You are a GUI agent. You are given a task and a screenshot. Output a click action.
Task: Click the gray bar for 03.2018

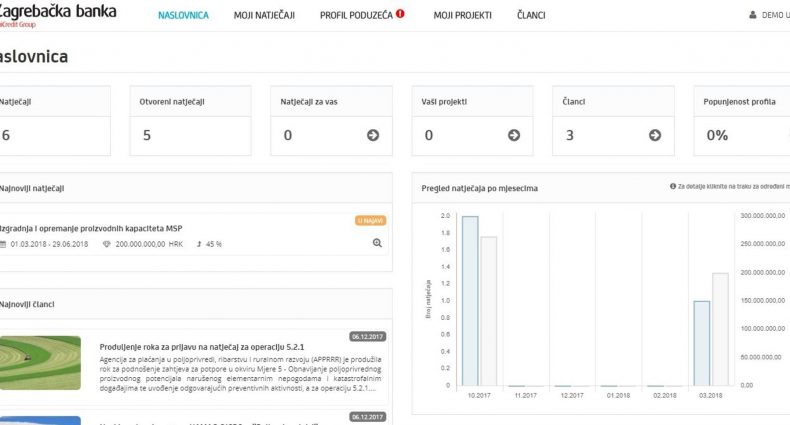(720, 329)
